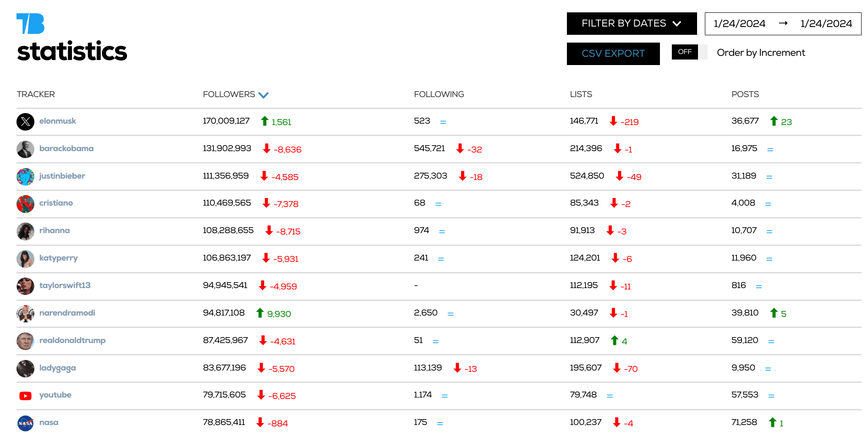Click the end date field

pyautogui.click(x=826, y=23)
